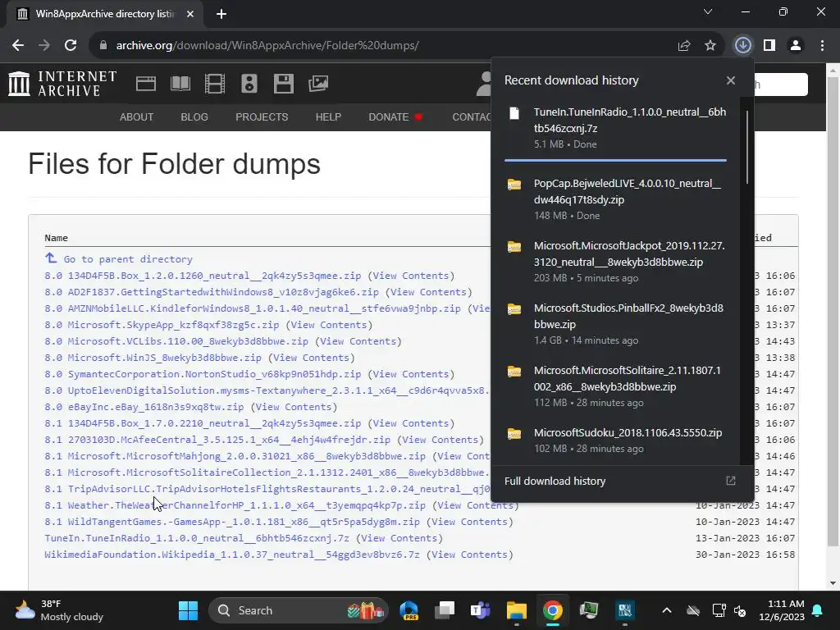Toggle the Chrome downloads icon

[743, 46]
